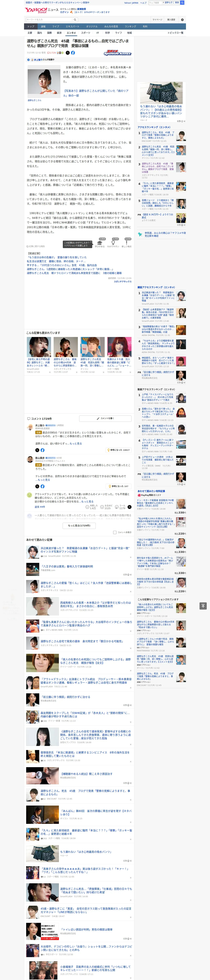Image resolution: width=210 pixels, height=980 pixels.
Task: Select the エキスパート navigation tab
Action: pos(72,27)
